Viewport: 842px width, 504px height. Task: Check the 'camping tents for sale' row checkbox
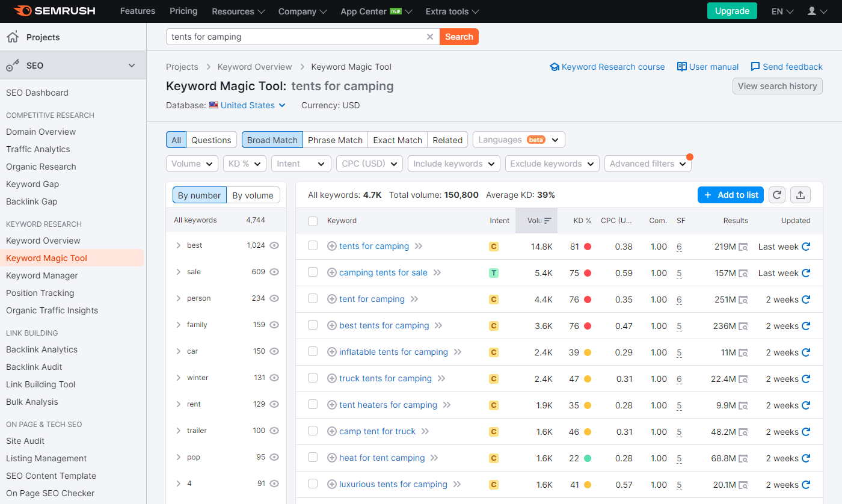(x=313, y=272)
